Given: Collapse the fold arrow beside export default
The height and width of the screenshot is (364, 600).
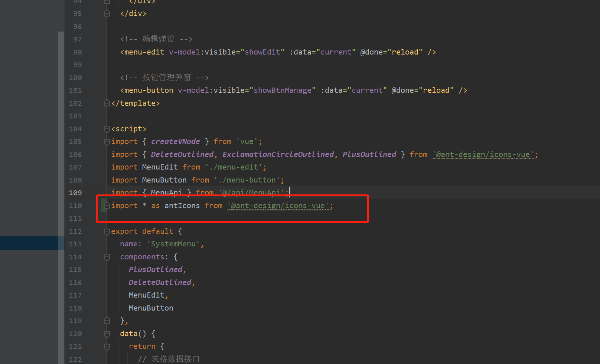Looking at the screenshot, I should click(107, 231).
